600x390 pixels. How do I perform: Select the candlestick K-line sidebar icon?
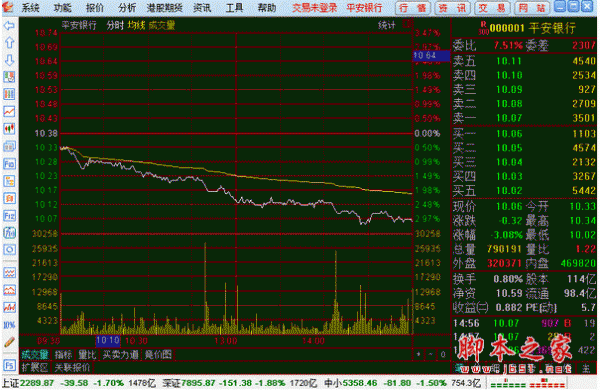pos(9,129)
